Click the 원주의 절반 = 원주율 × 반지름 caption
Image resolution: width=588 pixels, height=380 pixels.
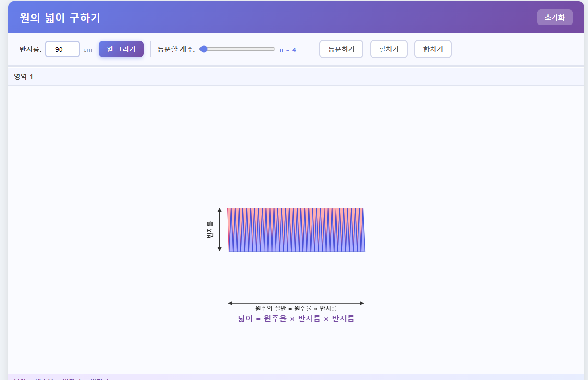pos(296,308)
